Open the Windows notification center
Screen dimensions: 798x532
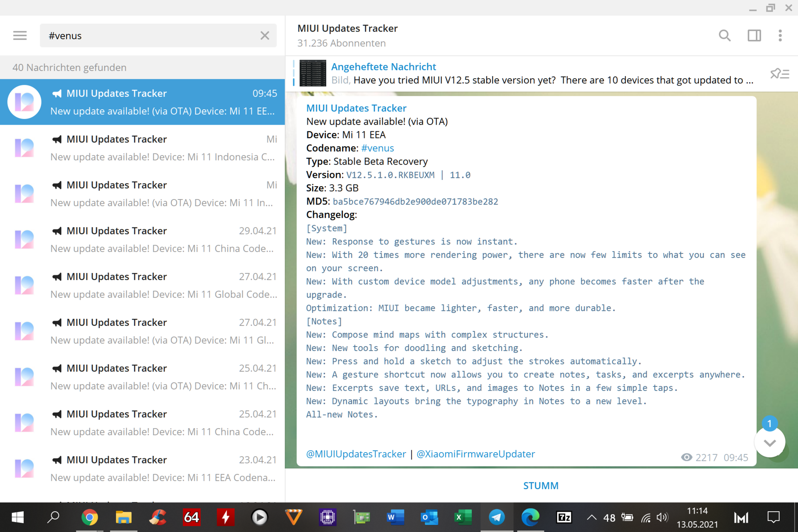coord(773,517)
